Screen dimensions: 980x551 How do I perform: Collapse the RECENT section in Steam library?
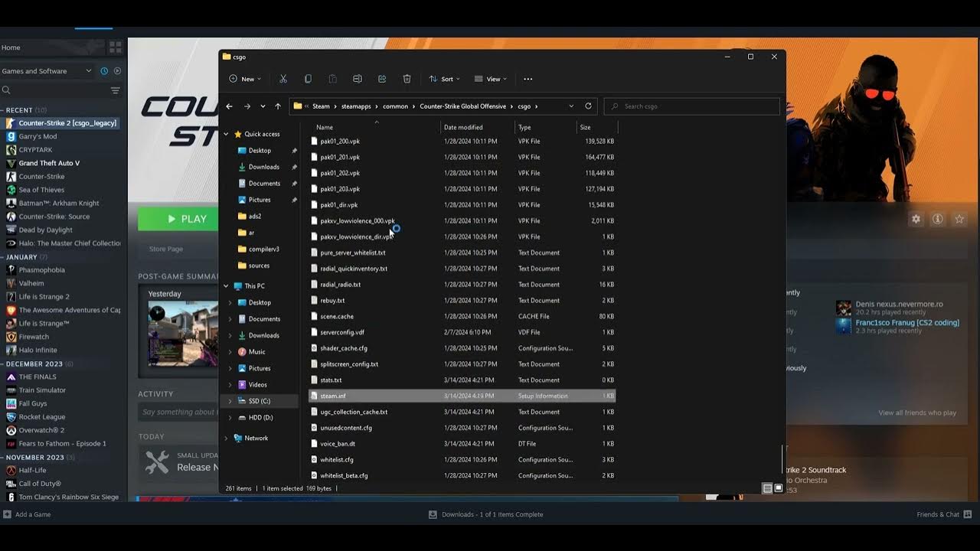click(2, 110)
